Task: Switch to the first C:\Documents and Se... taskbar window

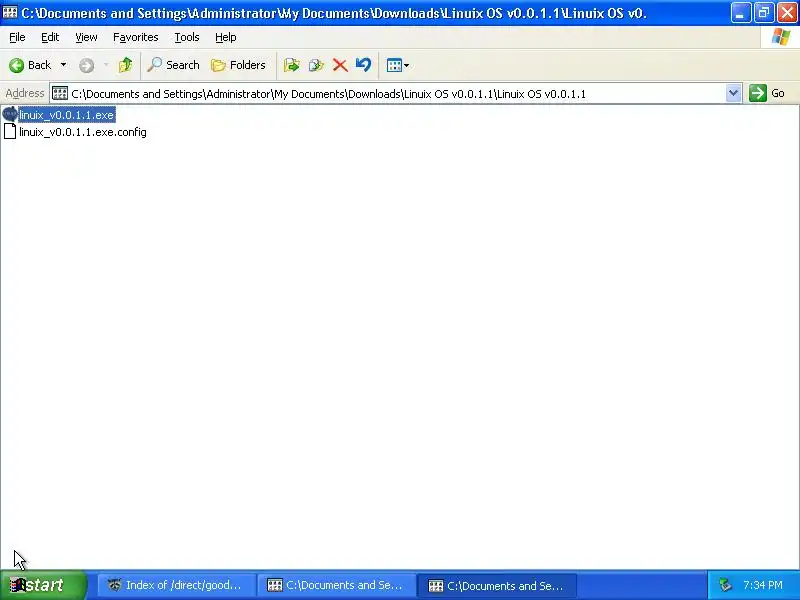Action: tap(336, 585)
